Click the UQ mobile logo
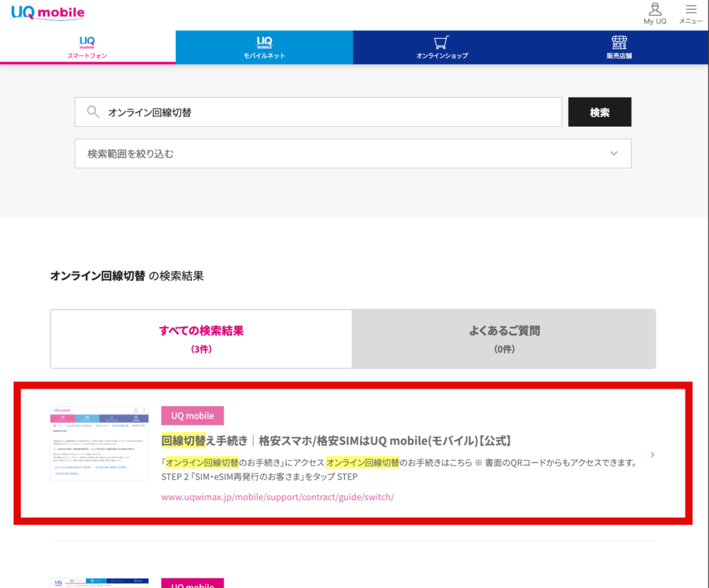Viewport: 709px width, 588px height. tap(48, 13)
